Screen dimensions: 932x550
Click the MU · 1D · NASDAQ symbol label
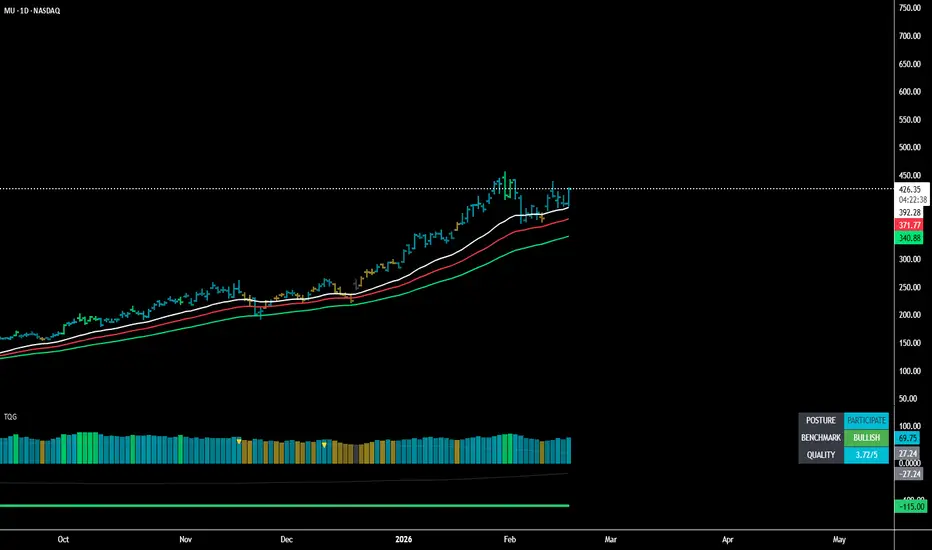pos(32,11)
